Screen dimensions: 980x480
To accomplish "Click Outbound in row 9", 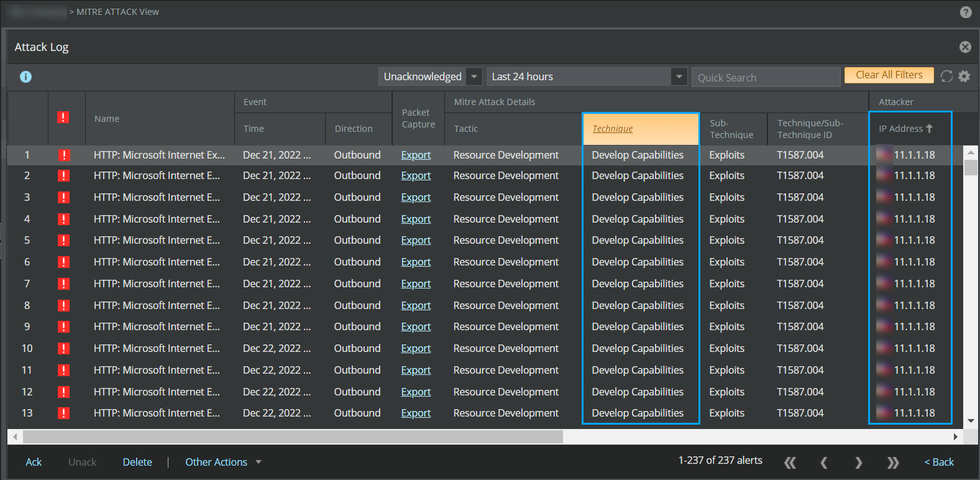I will tap(357, 326).
